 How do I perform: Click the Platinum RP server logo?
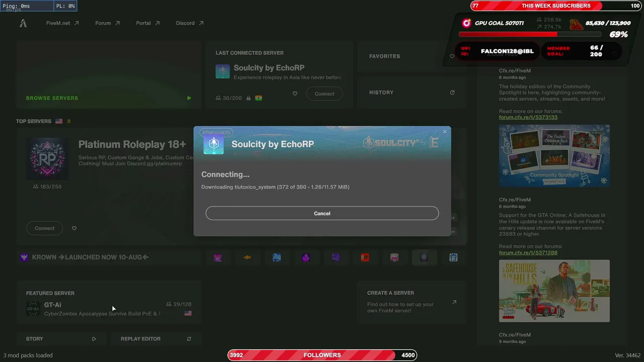pos(47,158)
